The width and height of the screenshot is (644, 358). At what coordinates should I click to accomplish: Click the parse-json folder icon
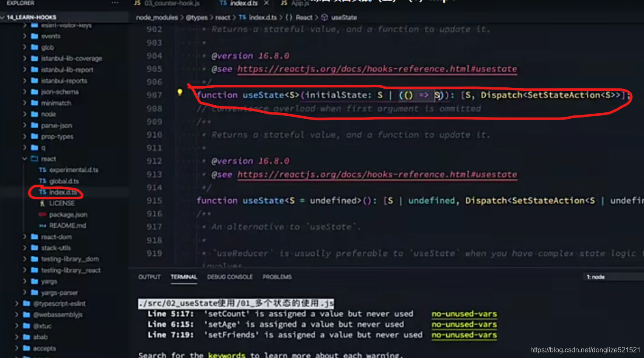pyautogui.click(x=34, y=125)
